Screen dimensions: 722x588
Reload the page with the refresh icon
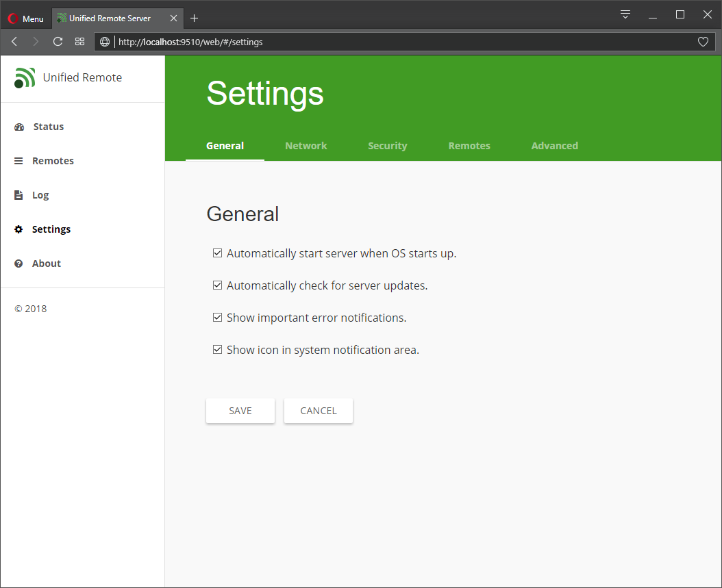click(x=58, y=41)
